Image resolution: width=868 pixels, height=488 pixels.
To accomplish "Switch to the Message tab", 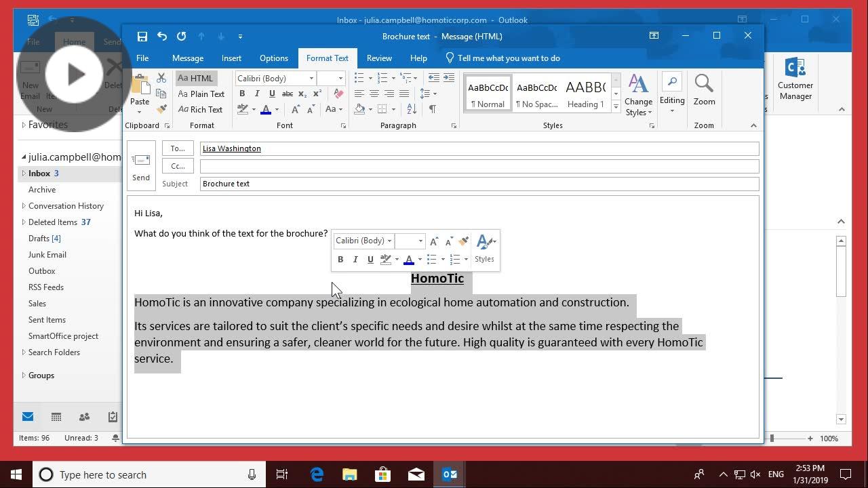I will pyautogui.click(x=188, y=58).
